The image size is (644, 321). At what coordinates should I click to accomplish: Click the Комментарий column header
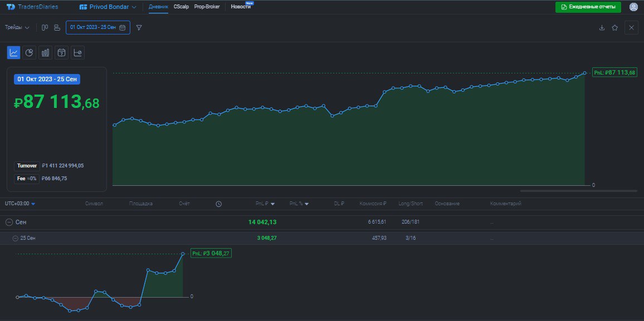point(506,204)
